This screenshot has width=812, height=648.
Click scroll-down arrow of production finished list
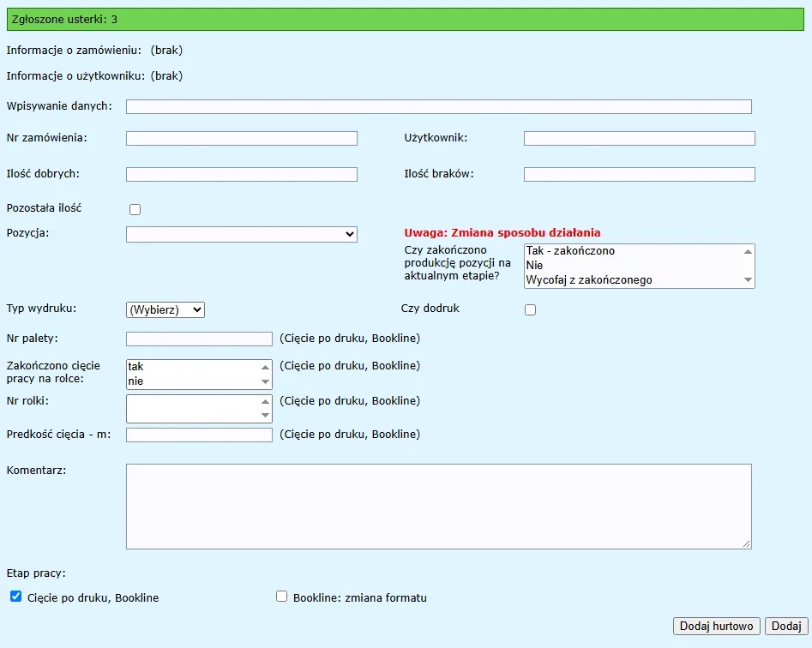tap(748, 279)
